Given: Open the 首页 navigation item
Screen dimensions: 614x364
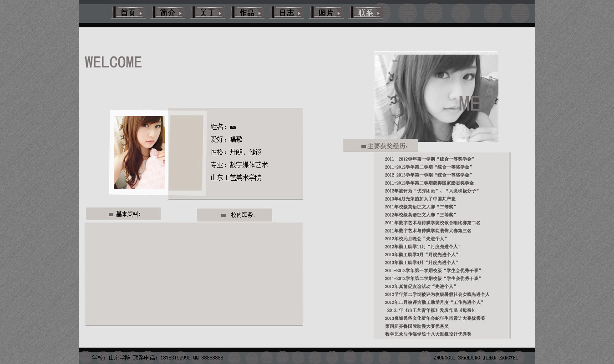Looking at the screenshot, I should pyautogui.click(x=128, y=13).
